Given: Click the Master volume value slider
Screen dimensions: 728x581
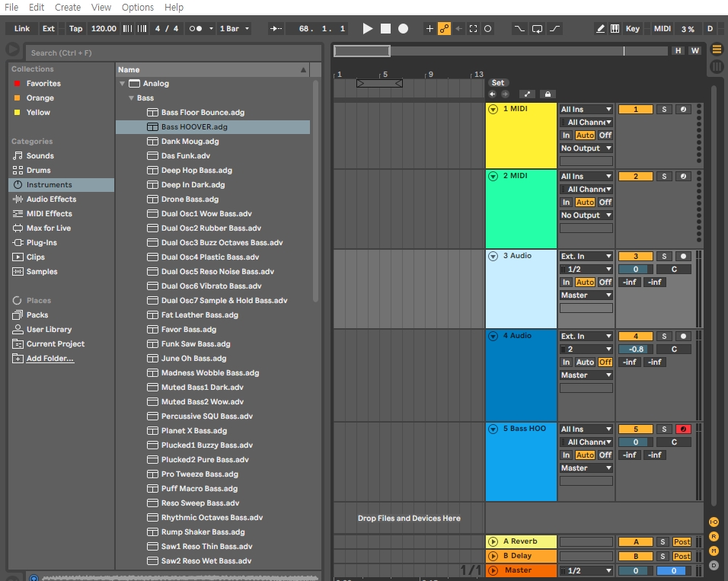Looking at the screenshot, I should point(636,571).
